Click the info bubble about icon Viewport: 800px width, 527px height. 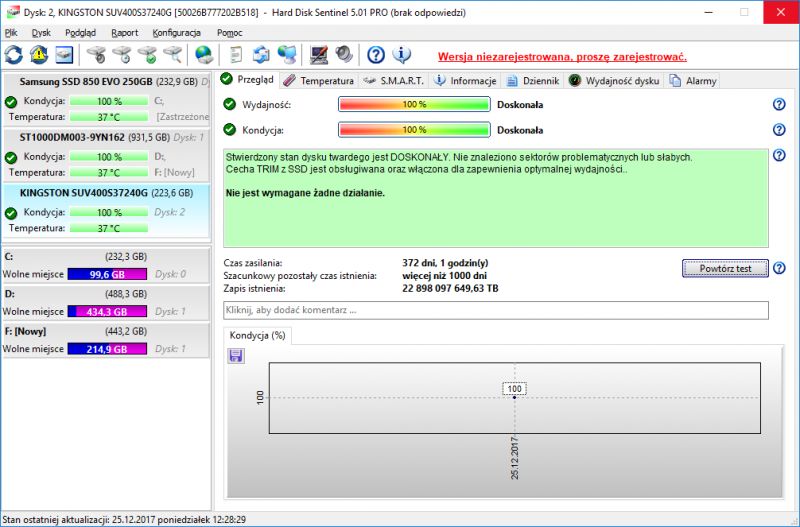402,55
